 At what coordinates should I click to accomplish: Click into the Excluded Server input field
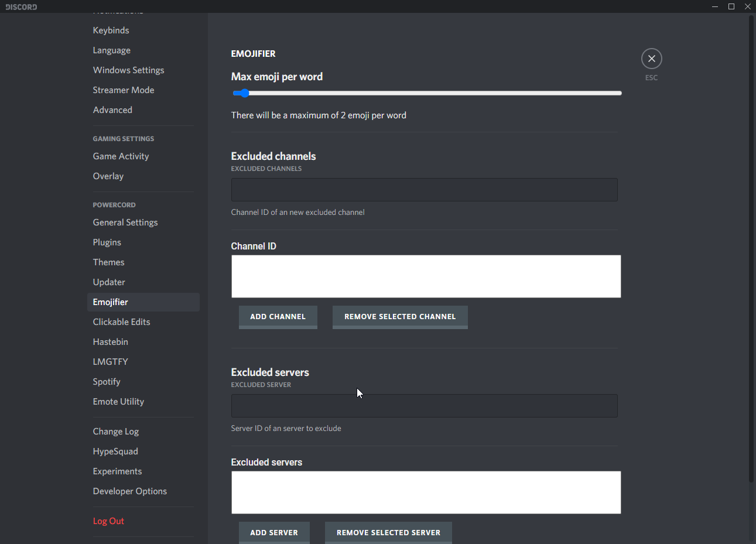(x=424, y=406)
